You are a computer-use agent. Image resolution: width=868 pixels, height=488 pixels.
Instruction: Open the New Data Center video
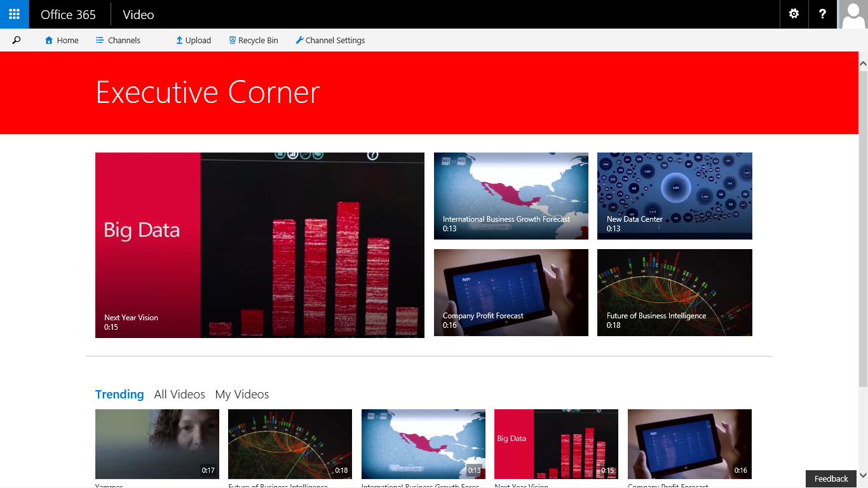click(674, 196)
